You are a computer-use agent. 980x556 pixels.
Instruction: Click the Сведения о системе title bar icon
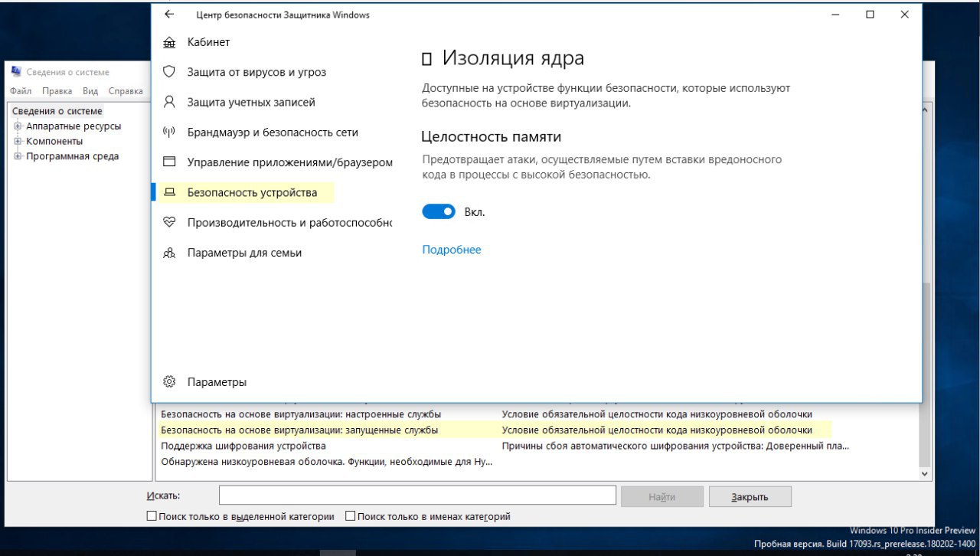coord(16,72)
